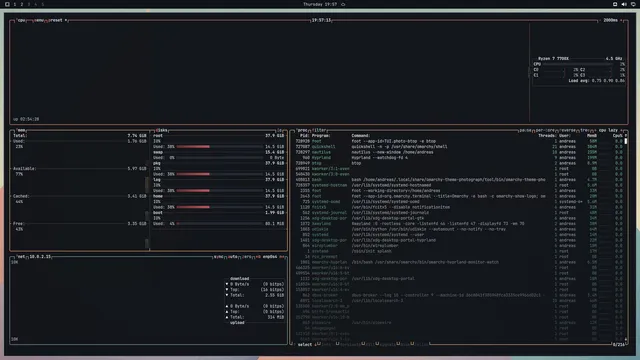Switch to workspace 3 in the top bar

coord(29,4)
